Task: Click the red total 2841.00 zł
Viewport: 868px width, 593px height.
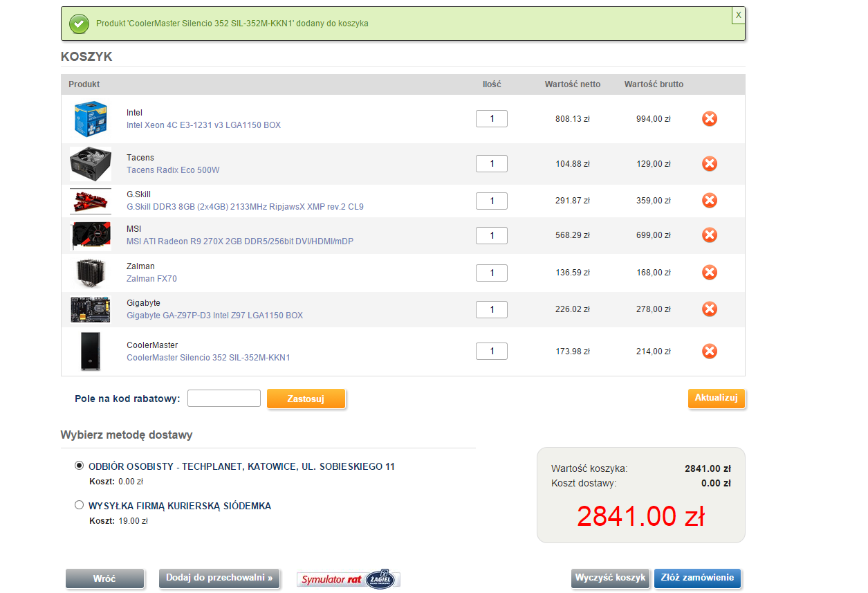Action: (x=640, y=516)
